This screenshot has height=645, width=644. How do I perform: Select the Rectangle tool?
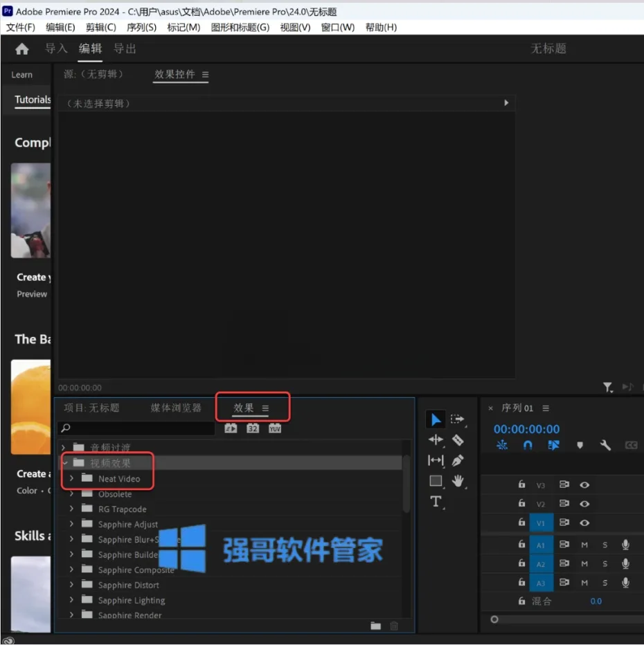[x=436, y=481]
